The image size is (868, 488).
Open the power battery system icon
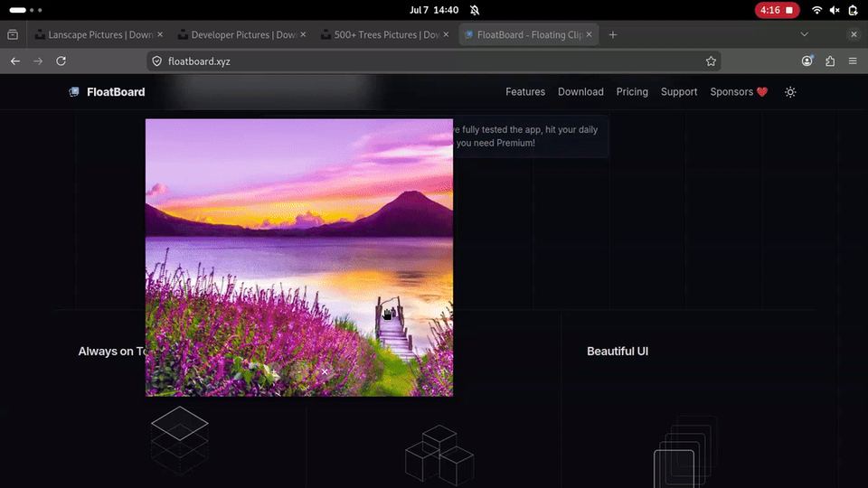(853, 10)
